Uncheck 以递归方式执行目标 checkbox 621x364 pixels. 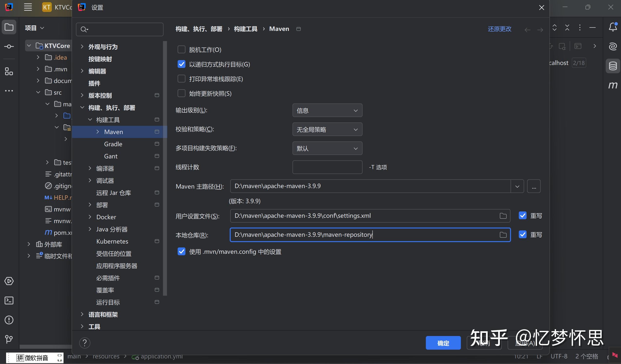pyautogui.click(x=181, y=64)
